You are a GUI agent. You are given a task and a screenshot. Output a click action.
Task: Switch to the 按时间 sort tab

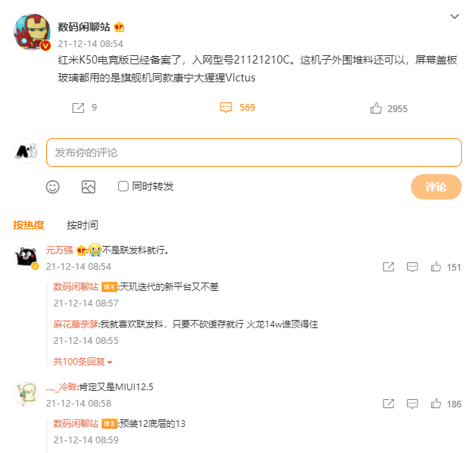click(x=82, y=225)
